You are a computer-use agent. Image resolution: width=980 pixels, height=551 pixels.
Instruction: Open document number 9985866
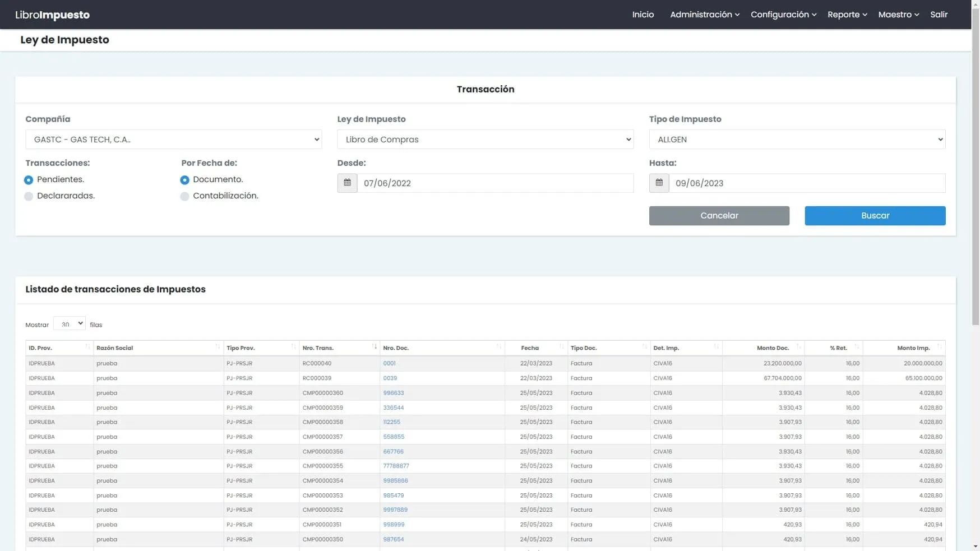(395, 480)
